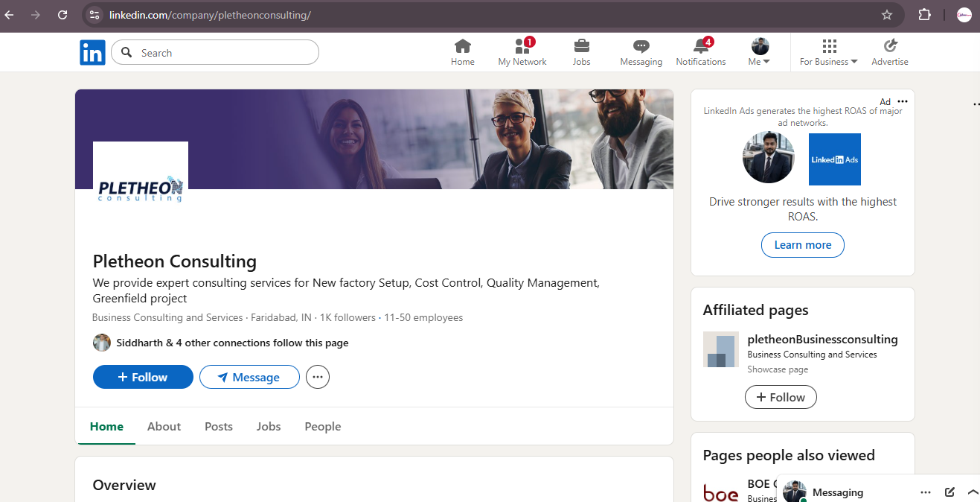The height and width of the screenshot is (502, 980).
Task: Open browser extensions puzzle icon
Action: (925, 15)
